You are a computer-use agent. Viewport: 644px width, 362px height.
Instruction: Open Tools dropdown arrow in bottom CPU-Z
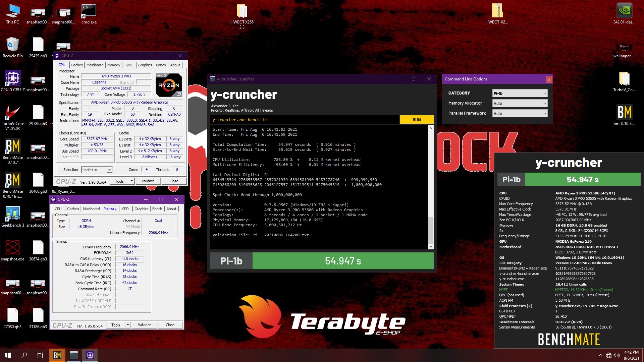[128, 325]
